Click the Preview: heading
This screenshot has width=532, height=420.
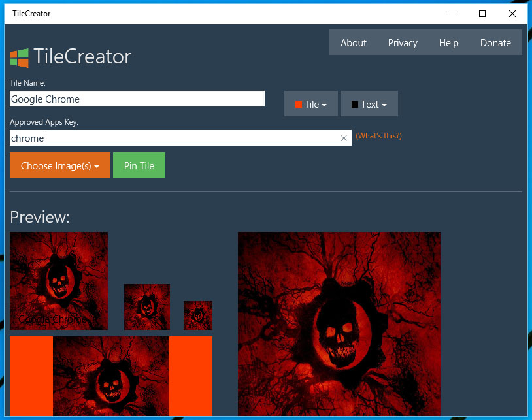point(40,217)
